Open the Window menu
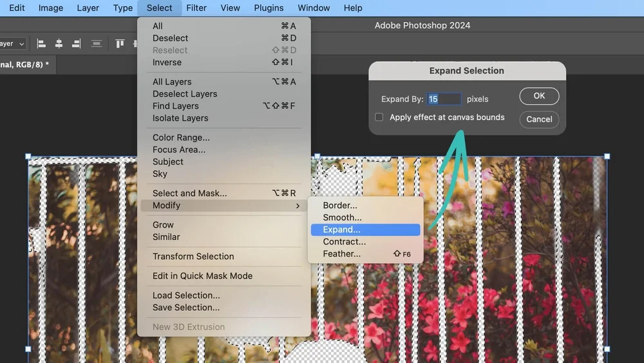 (314, 8)
